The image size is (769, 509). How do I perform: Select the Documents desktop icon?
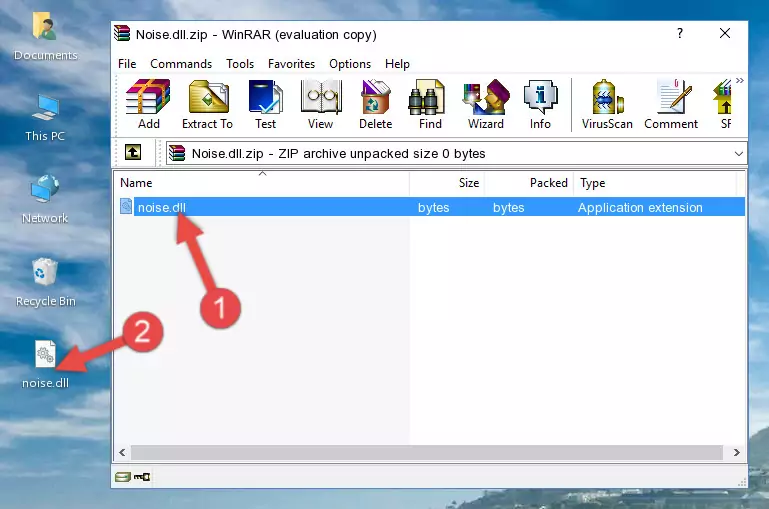45,37
